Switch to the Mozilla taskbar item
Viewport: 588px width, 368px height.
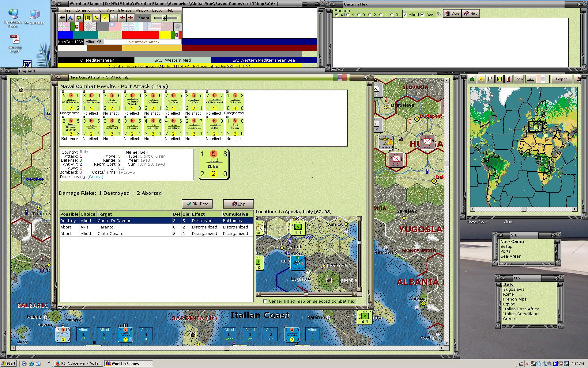(79, 363)
